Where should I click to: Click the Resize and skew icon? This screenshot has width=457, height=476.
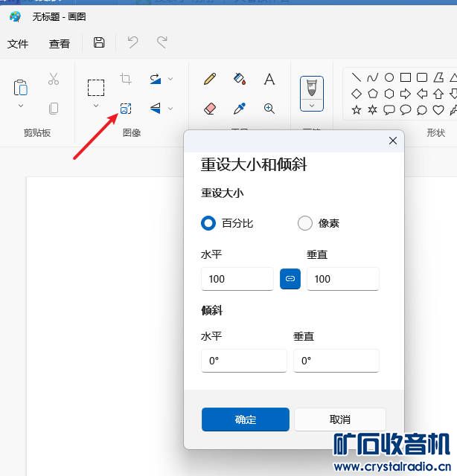tap(126, 109)
